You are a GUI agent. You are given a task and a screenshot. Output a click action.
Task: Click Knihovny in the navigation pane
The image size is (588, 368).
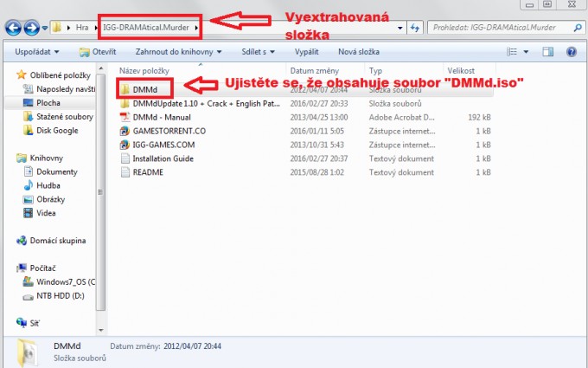46,158
